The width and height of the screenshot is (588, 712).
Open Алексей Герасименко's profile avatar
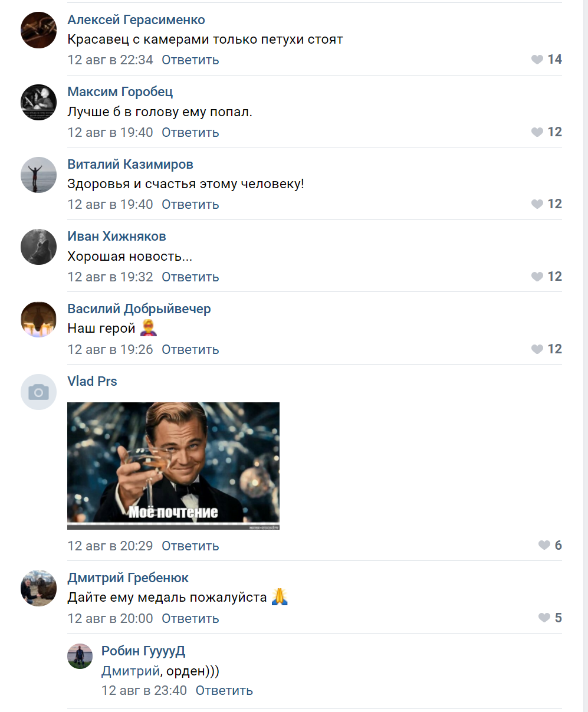click(x=38, y=30)
